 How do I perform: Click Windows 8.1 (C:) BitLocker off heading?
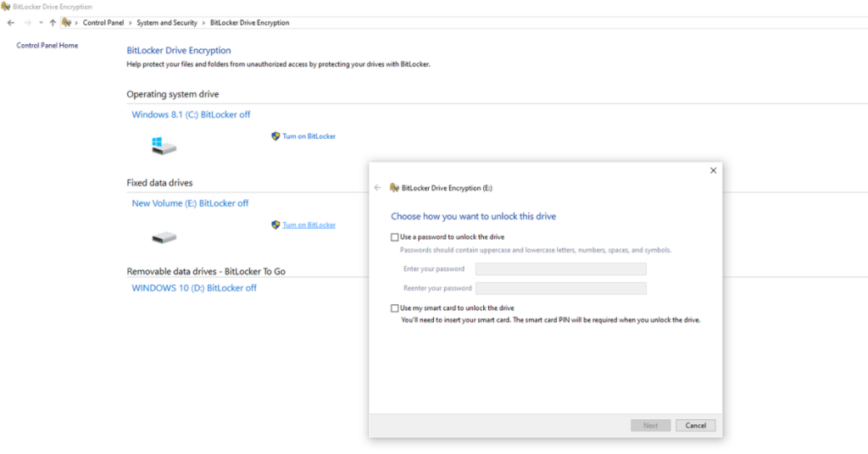[x=191, y=114]
